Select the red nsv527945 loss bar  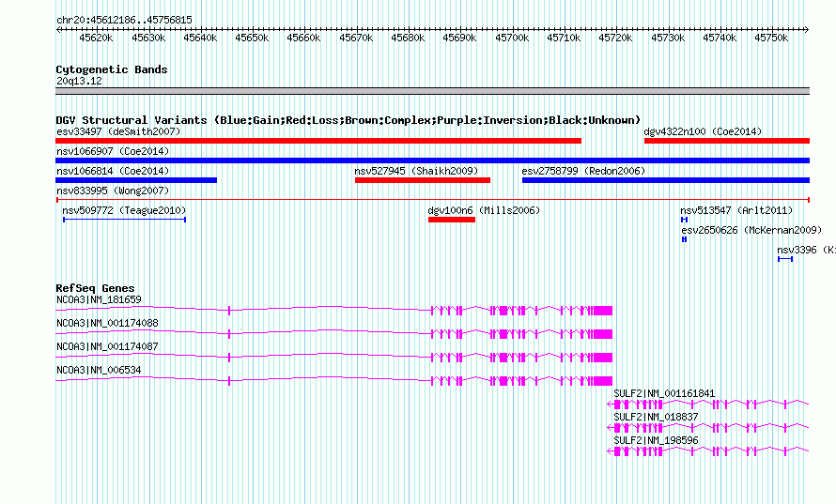click(x=423, y=180)
